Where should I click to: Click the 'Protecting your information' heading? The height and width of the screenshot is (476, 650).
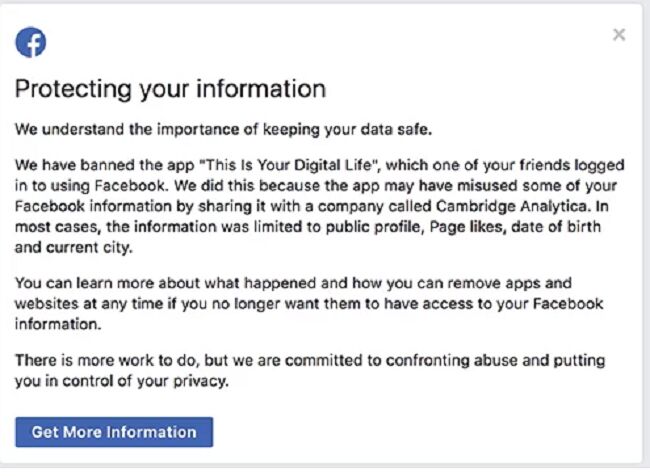[x=170, y=88]
